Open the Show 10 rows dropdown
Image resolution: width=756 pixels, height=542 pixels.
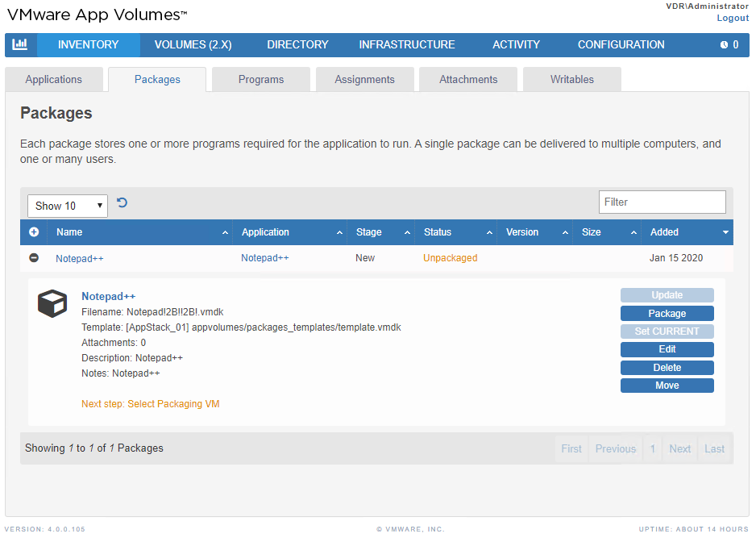pyautogui.click(x=68, y=206)
